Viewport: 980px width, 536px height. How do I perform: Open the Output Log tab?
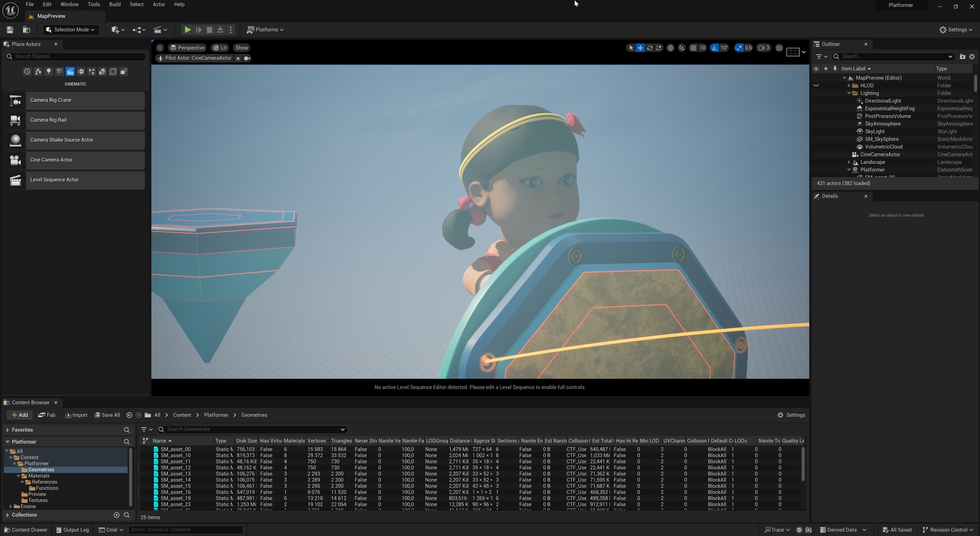(72, 530)
